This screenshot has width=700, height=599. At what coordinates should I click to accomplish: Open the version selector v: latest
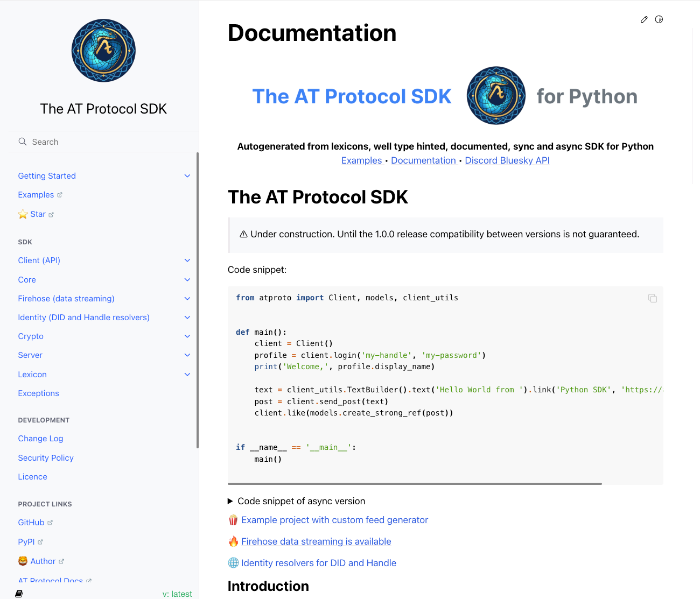(177, 594)
